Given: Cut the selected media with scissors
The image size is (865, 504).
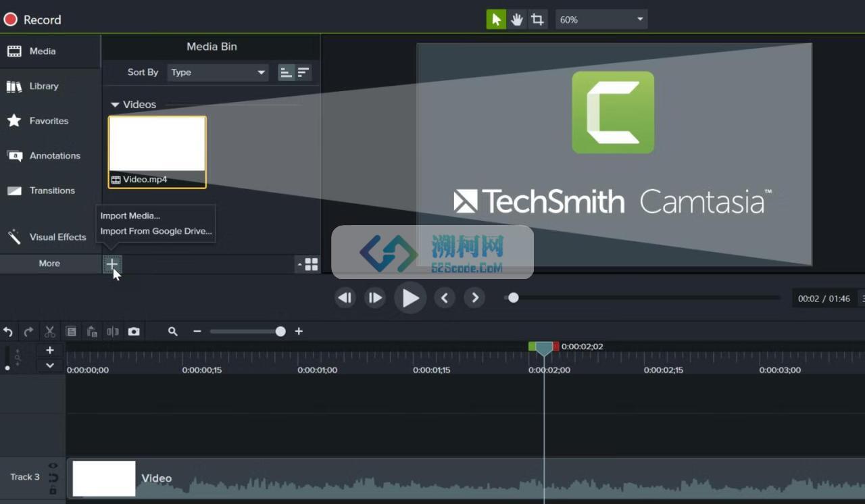Looking at the screenshot, I should pyautogui.click(x=49, y=332).
